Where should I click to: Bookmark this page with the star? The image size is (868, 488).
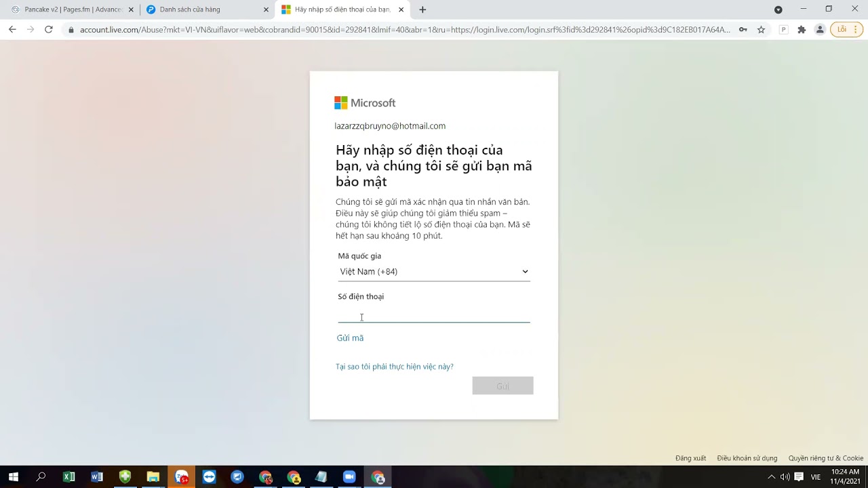(762, 30)
